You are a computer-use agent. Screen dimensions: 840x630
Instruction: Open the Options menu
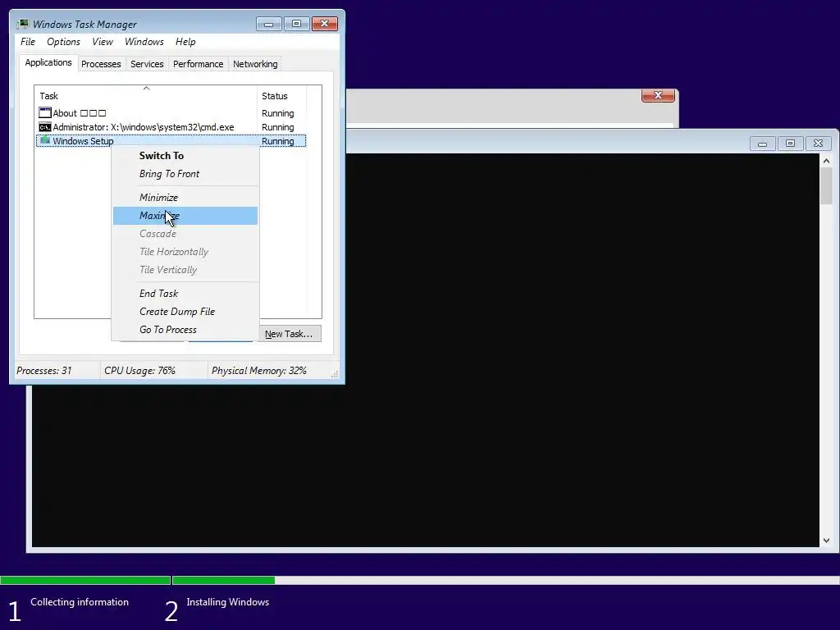point(63,42)
